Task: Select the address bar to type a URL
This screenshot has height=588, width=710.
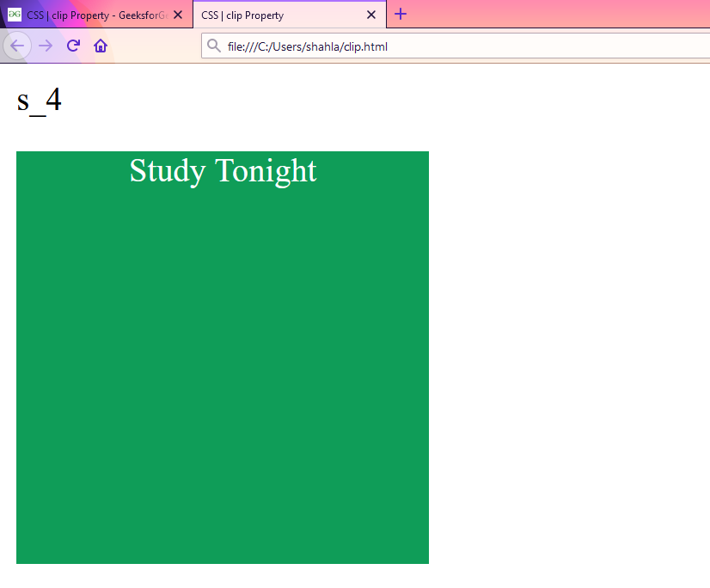Action: point(430,46)
